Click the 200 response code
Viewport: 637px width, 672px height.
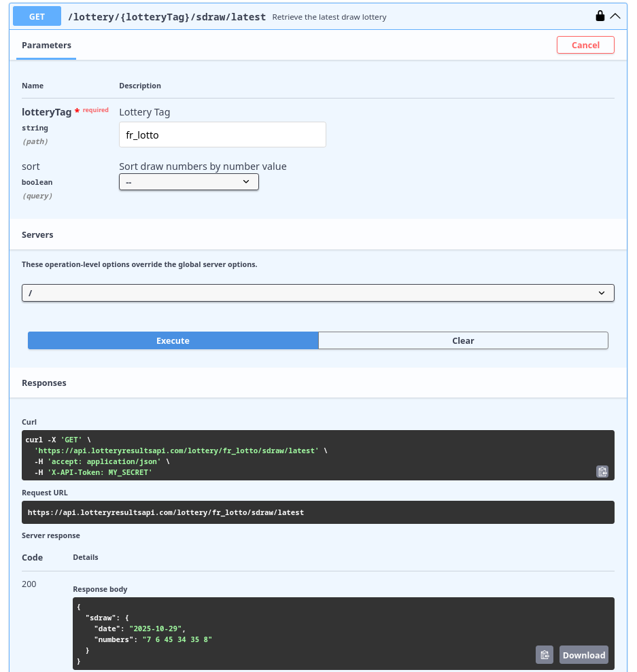coord(29,584)
